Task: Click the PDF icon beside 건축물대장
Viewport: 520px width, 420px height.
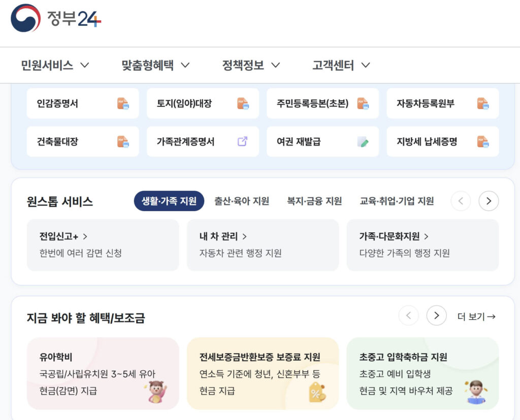Action: 123,142
